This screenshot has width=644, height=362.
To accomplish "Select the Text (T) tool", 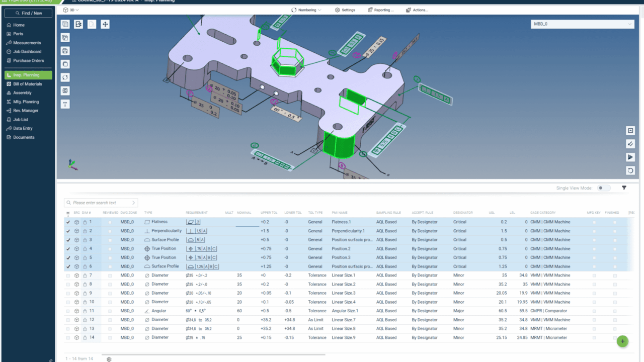I will (65, 104).
